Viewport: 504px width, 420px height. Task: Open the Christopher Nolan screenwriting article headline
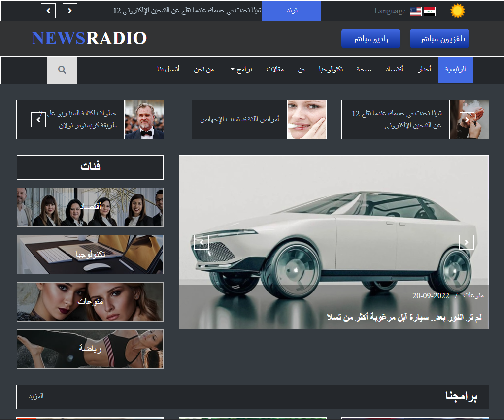(x=77, y=119)
